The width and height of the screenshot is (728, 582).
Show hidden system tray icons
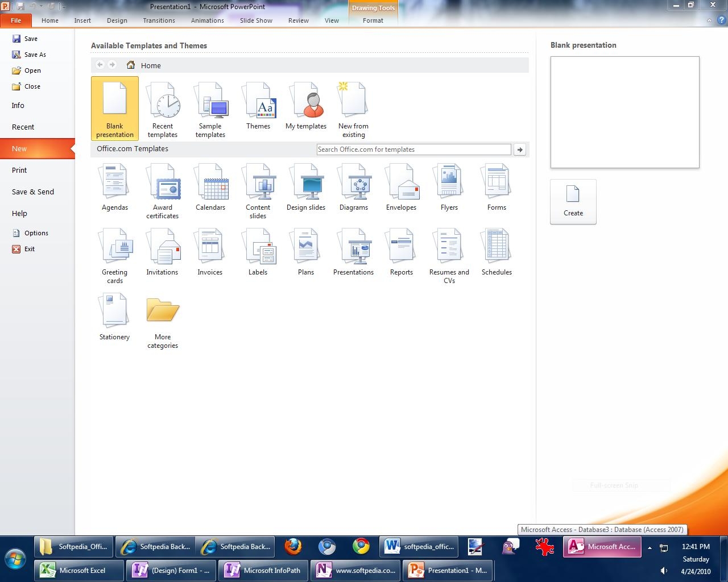[650, 548]
